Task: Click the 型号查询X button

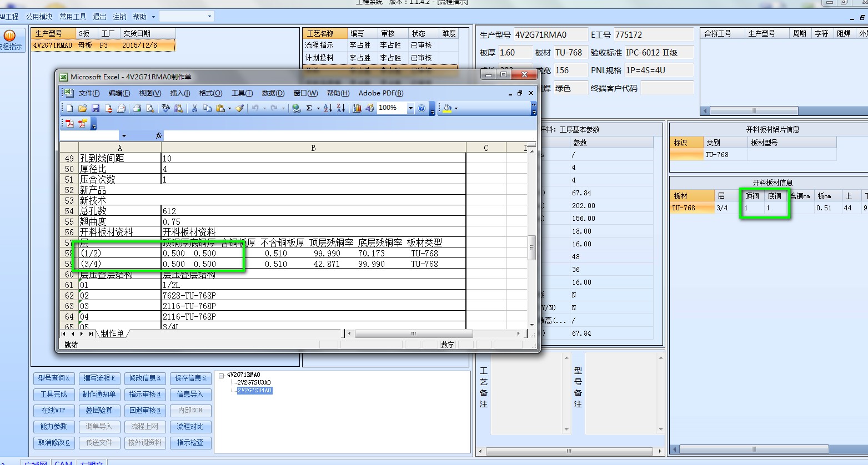Action: click(x=54, y=378)
